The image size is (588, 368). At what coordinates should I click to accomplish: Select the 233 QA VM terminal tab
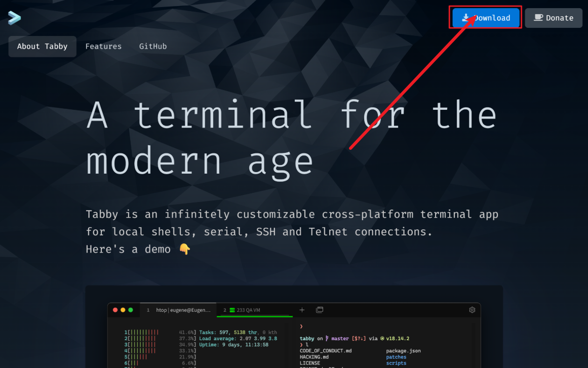coord(255,310)
